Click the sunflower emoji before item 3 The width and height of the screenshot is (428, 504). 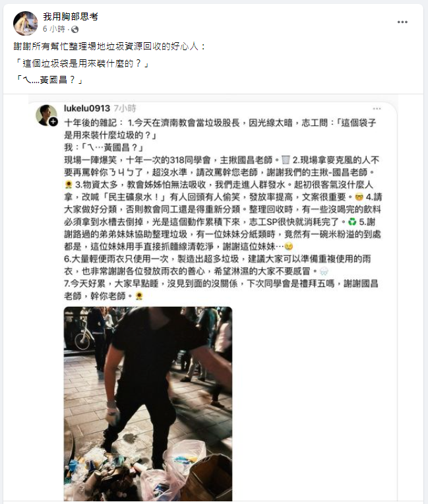(x=68, y=185)
